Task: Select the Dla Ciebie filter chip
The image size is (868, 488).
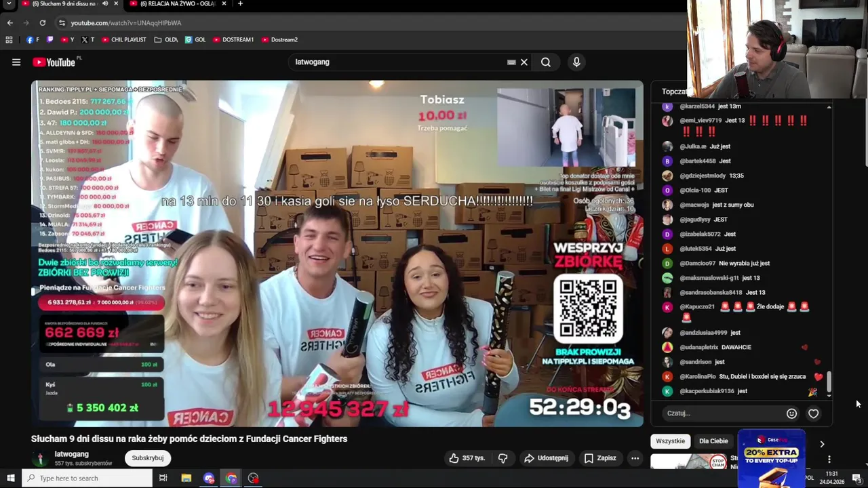Action: (x=713, y=441)
